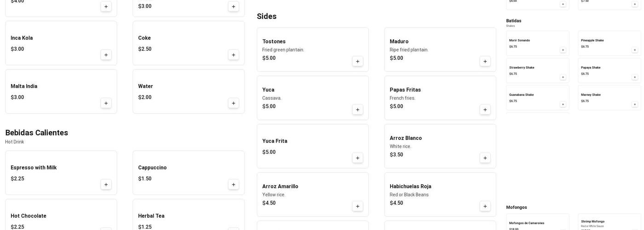Add Papas Fritas to order

485,109
